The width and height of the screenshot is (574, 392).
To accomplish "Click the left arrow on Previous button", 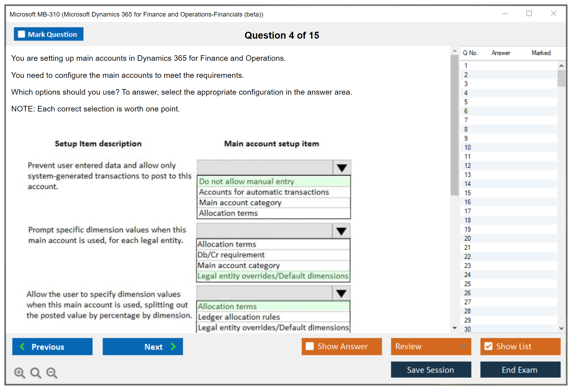I will (x=22, y=346).
